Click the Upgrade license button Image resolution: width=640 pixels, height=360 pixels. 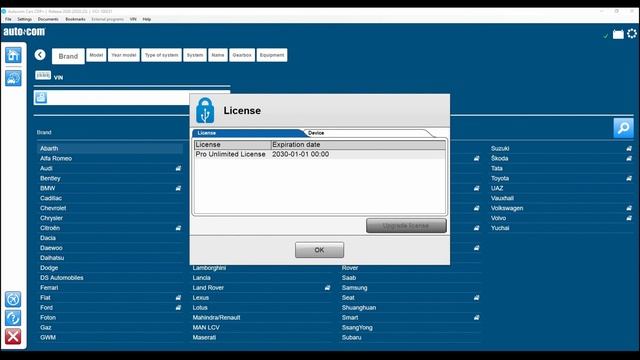pos(406,226)
